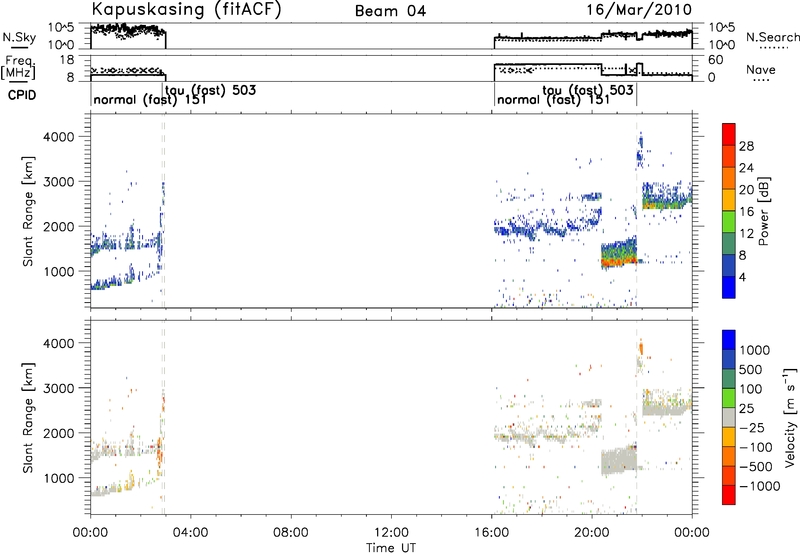
Task: Pick the light green Power segment between 12 and 16
Action: tap(729, 221)
